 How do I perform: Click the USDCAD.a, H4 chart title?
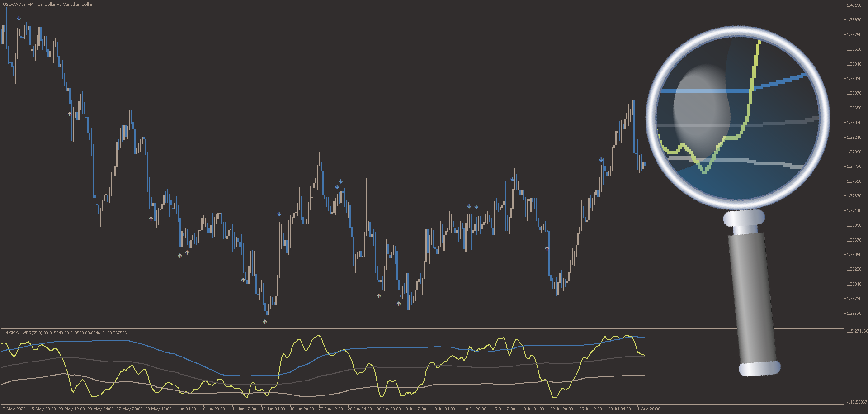(x=47, y=5)
